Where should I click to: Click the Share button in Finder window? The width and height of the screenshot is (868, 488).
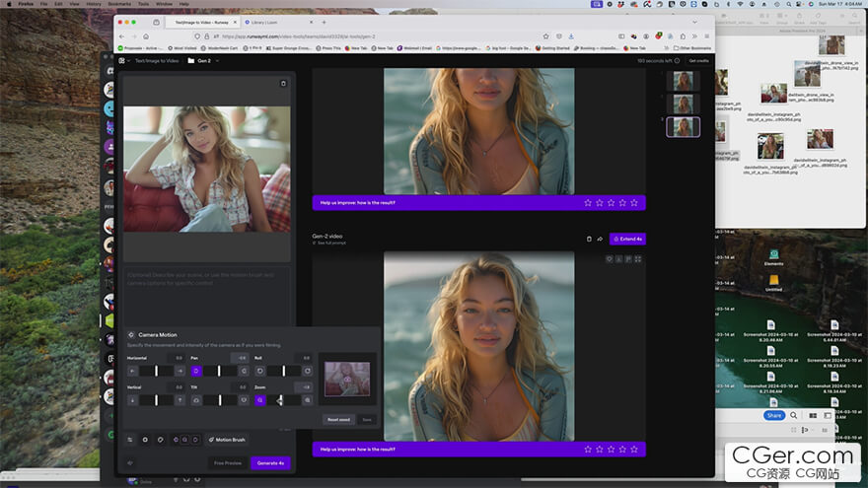tap(774, 415)
